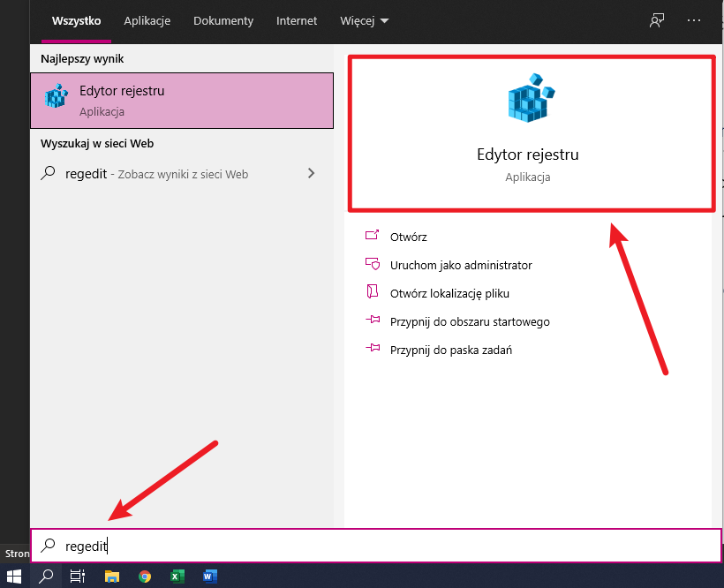Open the Windows Start menu
This screenshot has height=588, width=724.
tap(14, 576)
